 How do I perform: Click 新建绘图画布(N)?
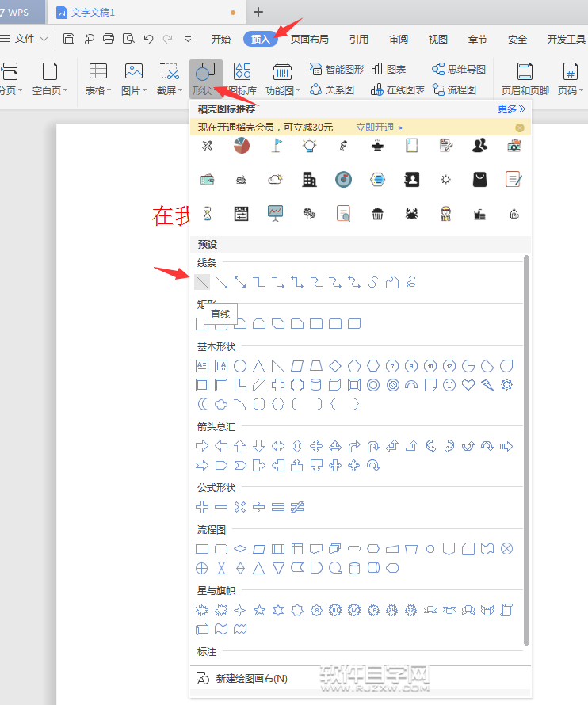click(242, 679)
